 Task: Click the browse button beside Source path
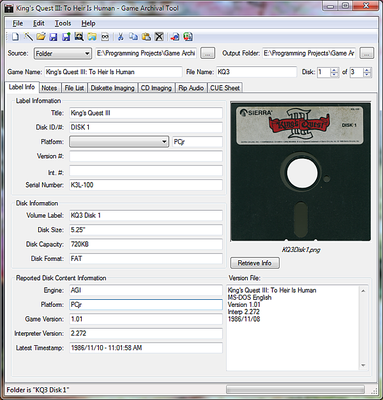[x=207, y=53]
